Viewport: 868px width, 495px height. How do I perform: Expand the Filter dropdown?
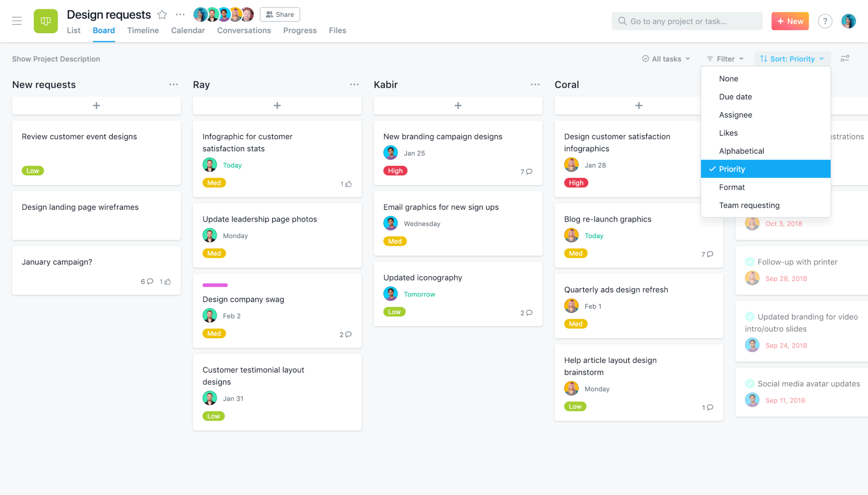(725, 58)
